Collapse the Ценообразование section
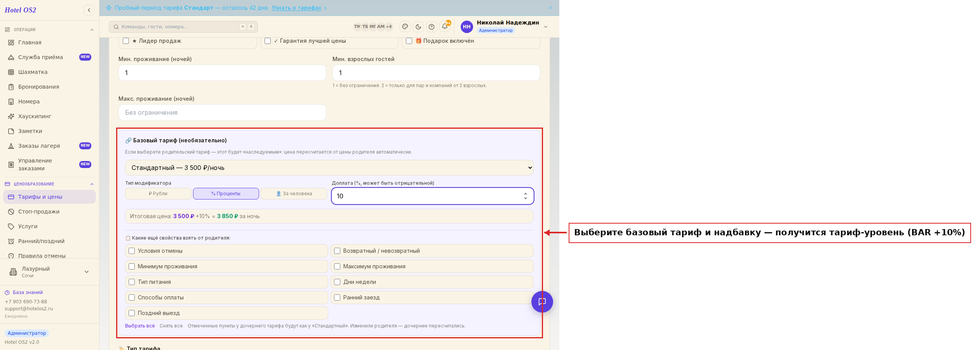The height and width of the screenshot is (350, 980). tap(92, 184)
